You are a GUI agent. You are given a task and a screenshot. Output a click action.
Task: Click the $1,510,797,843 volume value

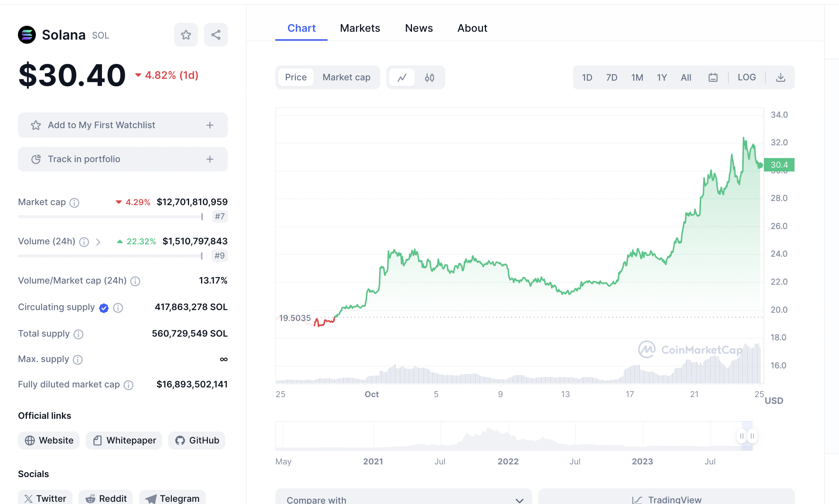click(195, 241)
